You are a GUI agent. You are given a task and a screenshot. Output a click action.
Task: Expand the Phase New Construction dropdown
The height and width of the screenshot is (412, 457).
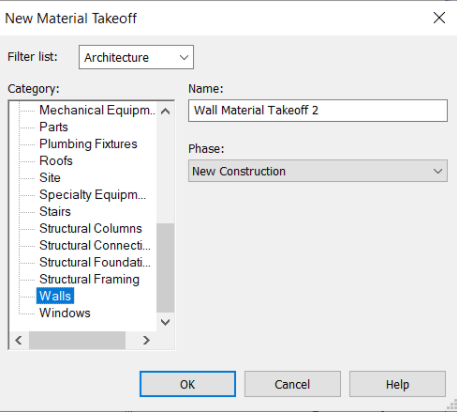pyautogui.click(x=318, y=171)
